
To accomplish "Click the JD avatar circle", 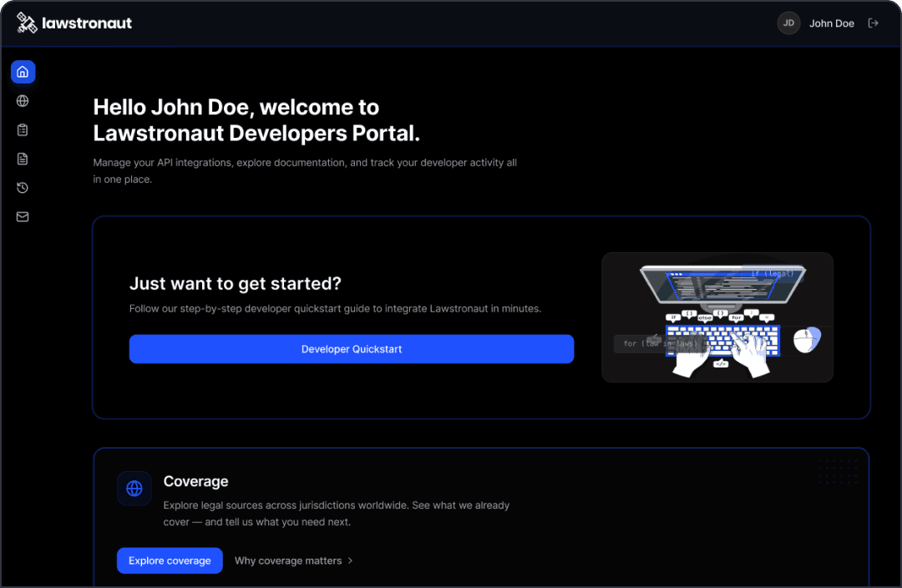I will 788,23.
